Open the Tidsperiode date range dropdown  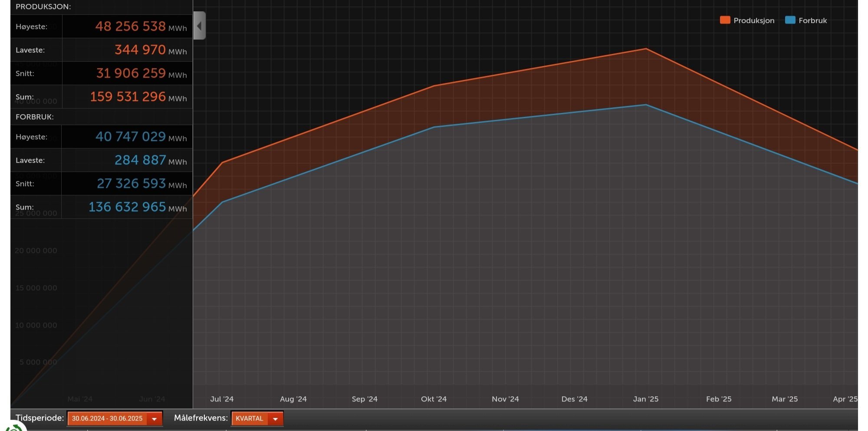pos(115,418)
